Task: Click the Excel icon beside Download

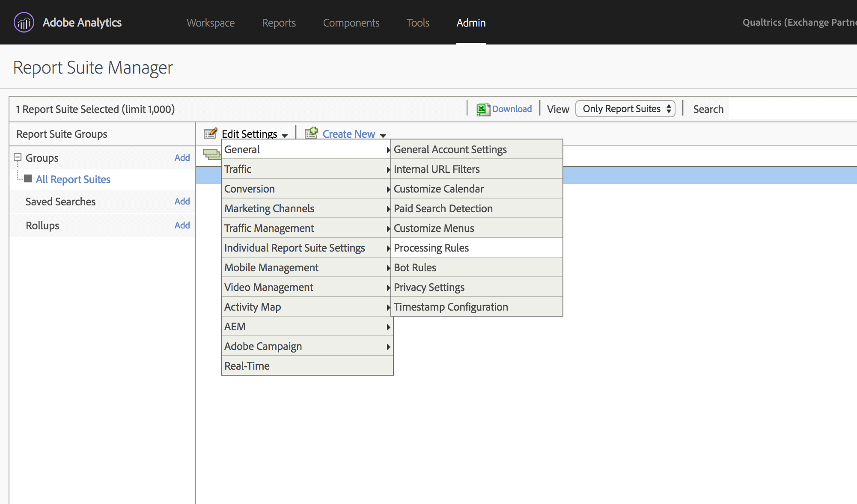Action: (482, 109)
